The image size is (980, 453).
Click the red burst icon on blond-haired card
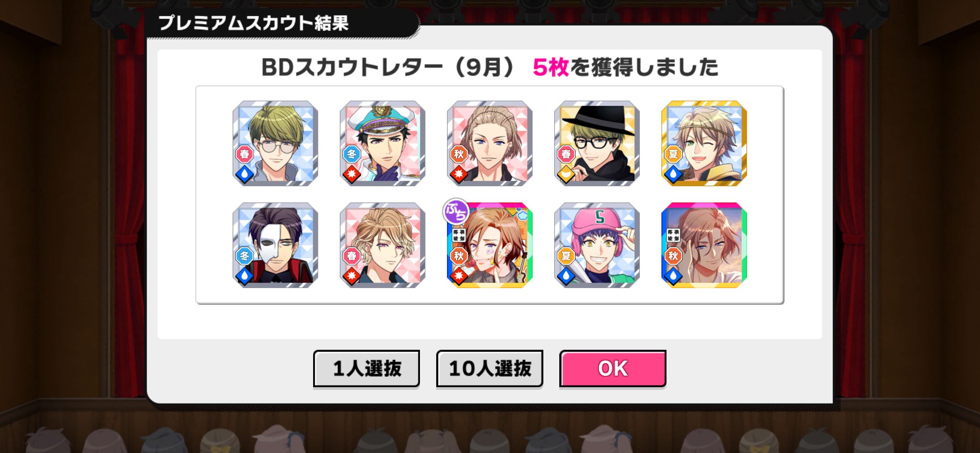(x=351, y=276)
